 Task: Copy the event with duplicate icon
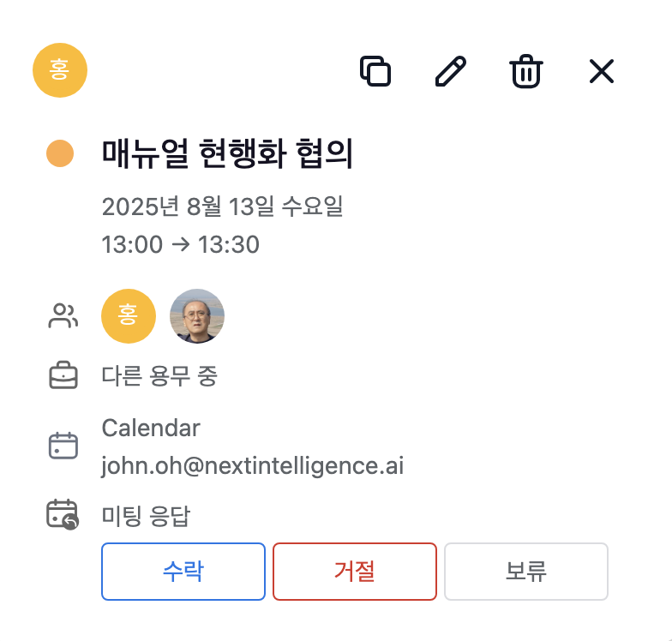[375, 70]
